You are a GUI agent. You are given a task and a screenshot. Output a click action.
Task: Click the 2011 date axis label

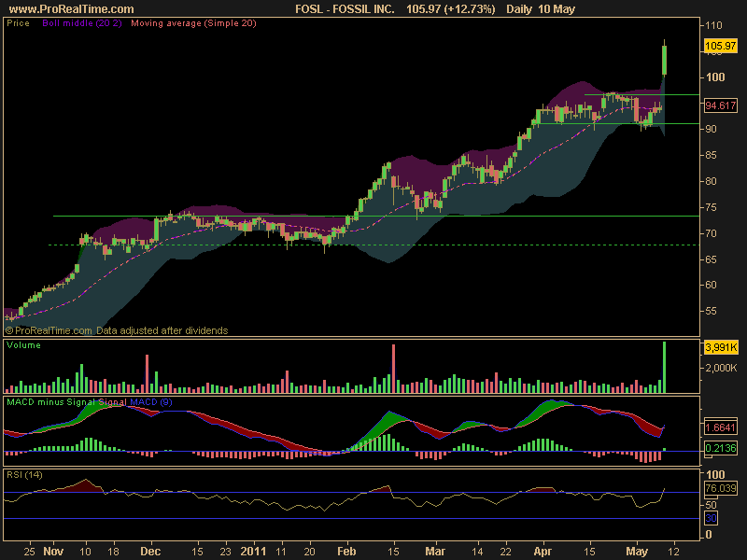pyautogui.click(x=253, y=552)
